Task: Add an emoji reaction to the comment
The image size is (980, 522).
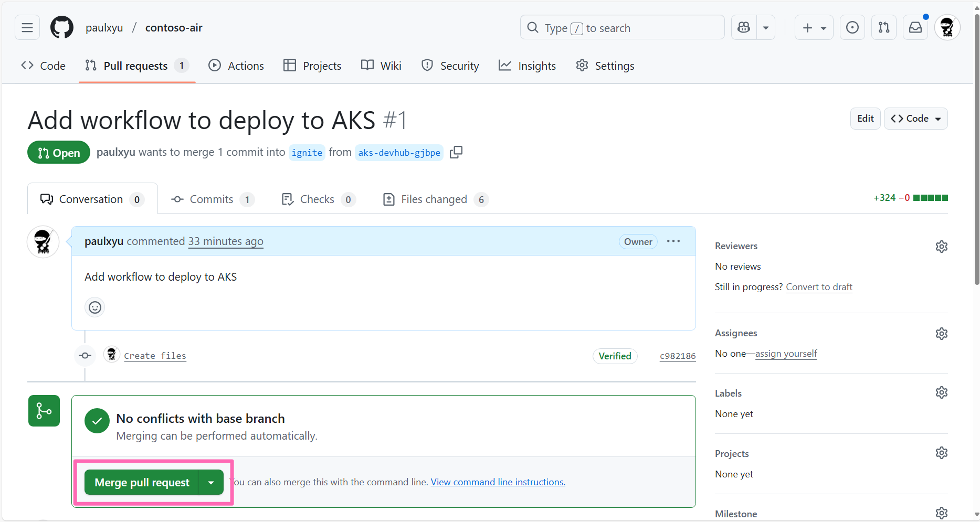Action: coord(94,307)
